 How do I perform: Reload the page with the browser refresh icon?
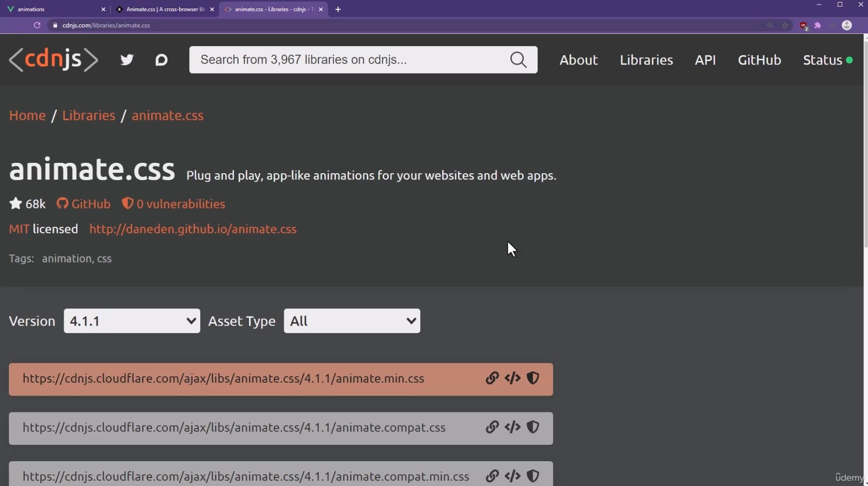point(37,25)
